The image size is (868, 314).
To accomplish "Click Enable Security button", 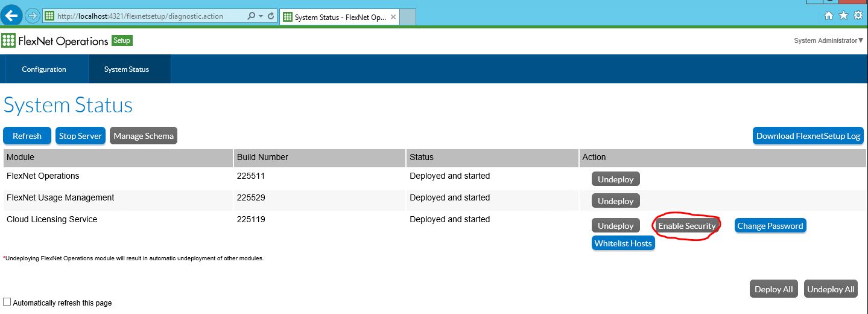I will (x=687, y=226).
